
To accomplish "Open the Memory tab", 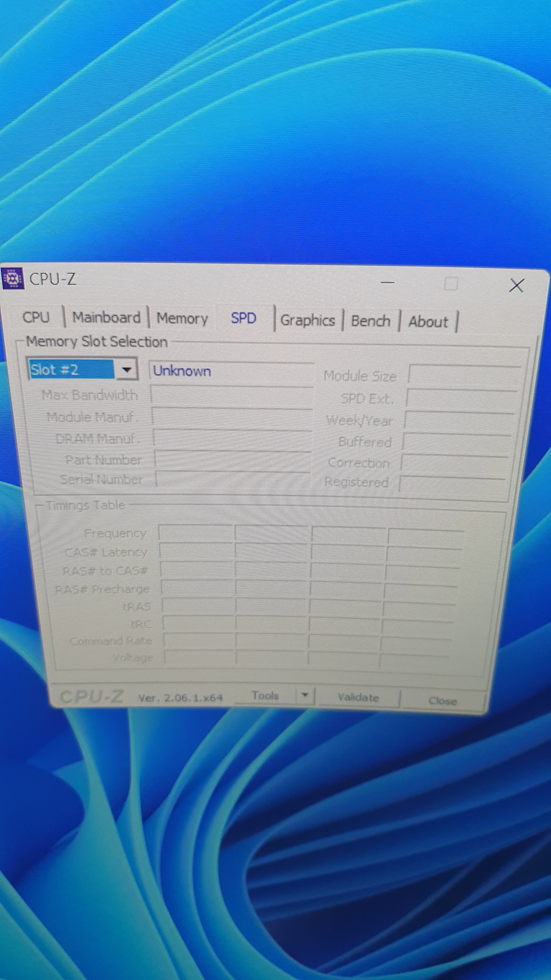I will point(182,318).
